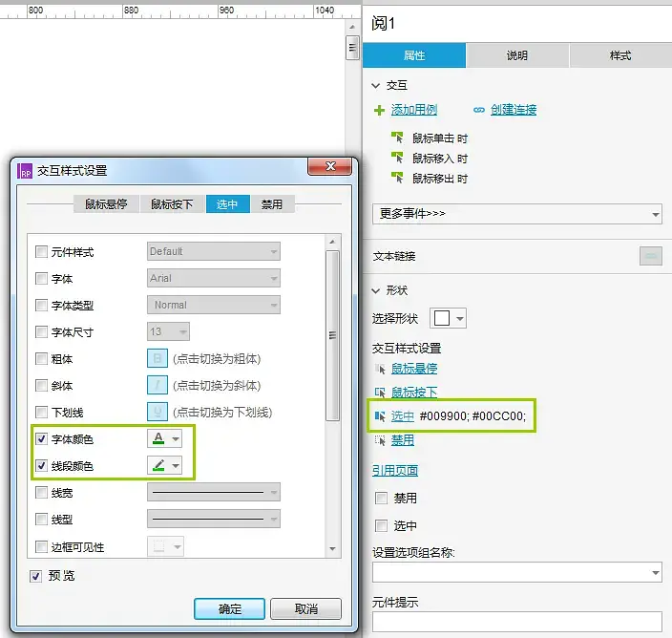Image resolution: width=672 pixels, height=638 pixels.
Task: Open the 说明 panel tab
Action: tap(517, 55)
